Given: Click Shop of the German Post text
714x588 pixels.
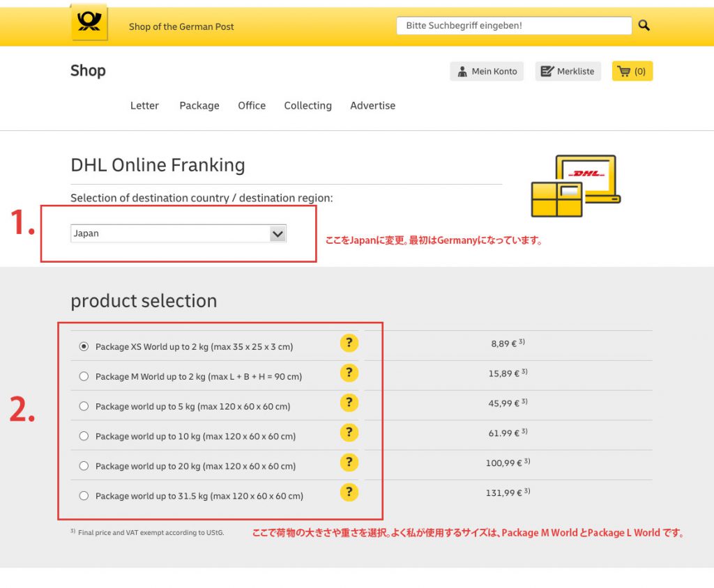Looking at the screenshot, I should coord(181,27).
